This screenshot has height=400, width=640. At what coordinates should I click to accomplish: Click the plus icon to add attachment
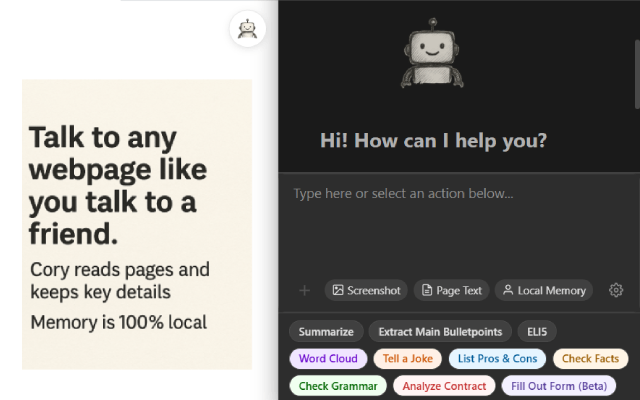(x=305, y=290)
